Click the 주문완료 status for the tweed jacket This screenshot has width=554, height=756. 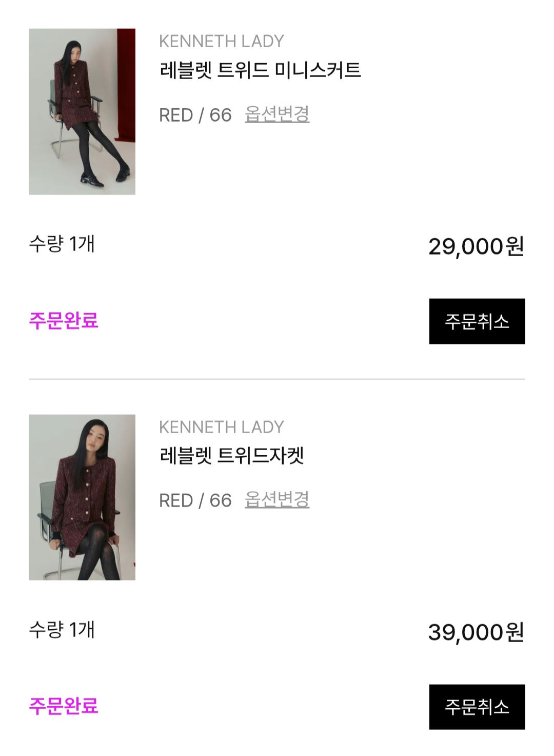click(x=64, y=706)
